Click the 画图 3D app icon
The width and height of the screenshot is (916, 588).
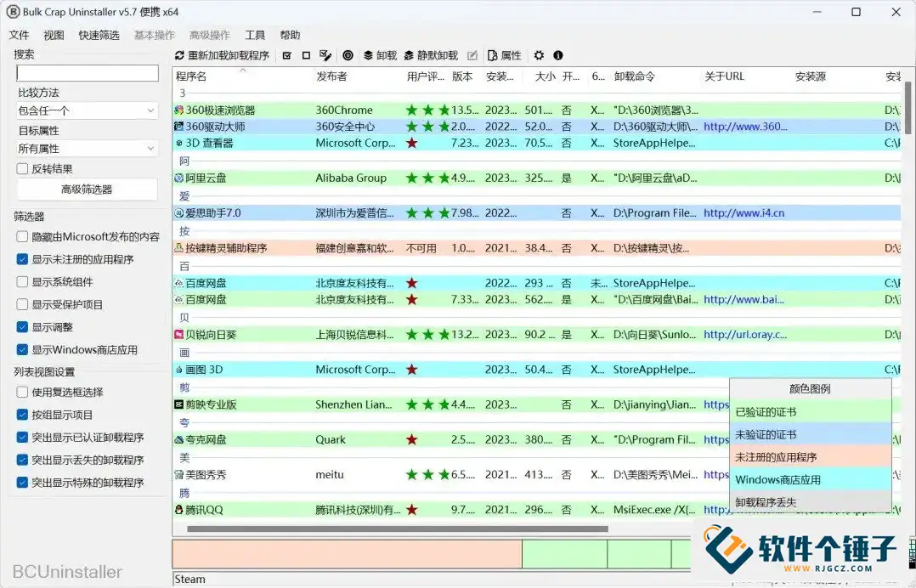[179, 370]
